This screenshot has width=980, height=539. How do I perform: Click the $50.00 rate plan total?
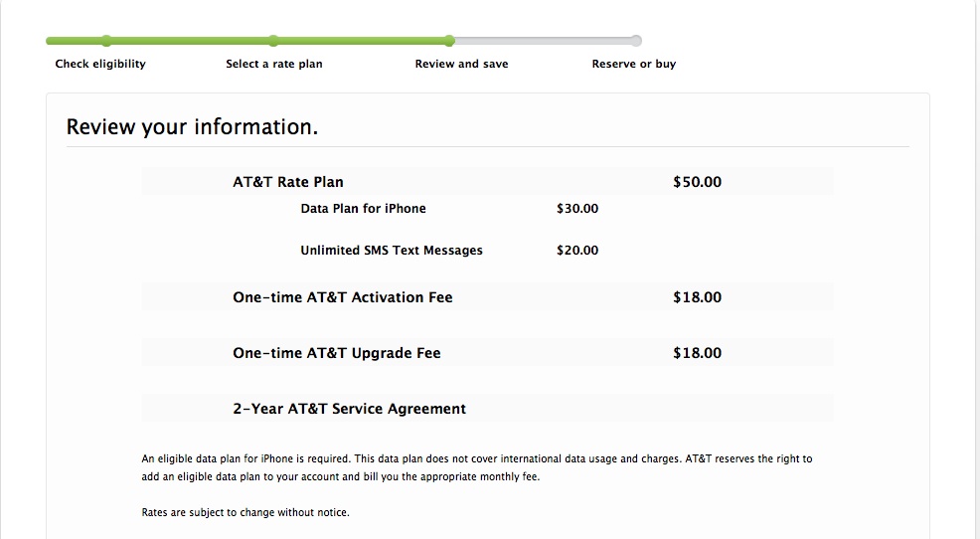point(697,182)
